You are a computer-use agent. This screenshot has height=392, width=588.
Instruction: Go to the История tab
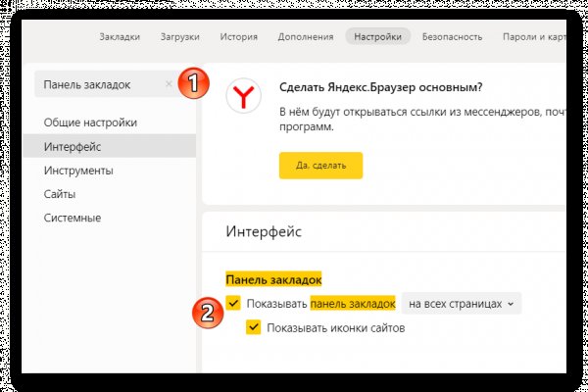(x=239, y=37)
